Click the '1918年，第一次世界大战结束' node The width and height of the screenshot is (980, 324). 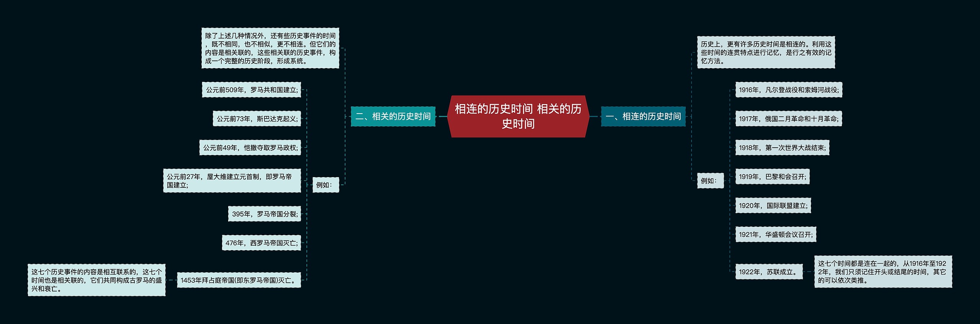point(782,148)
